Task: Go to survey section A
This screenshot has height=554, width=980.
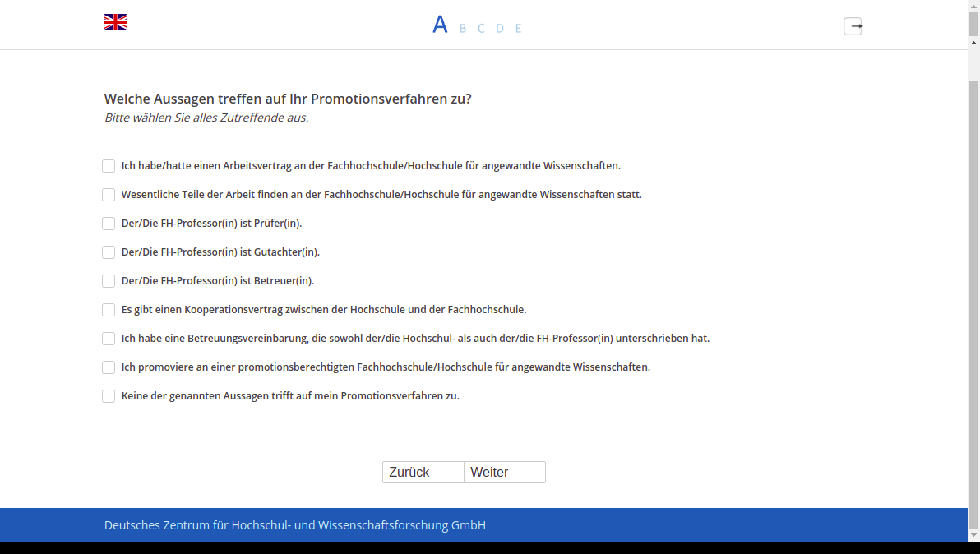Action: (440, 25)
